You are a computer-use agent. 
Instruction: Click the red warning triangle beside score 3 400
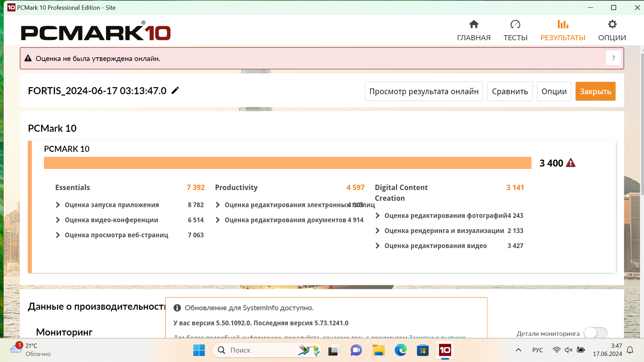tap(571, 163)
